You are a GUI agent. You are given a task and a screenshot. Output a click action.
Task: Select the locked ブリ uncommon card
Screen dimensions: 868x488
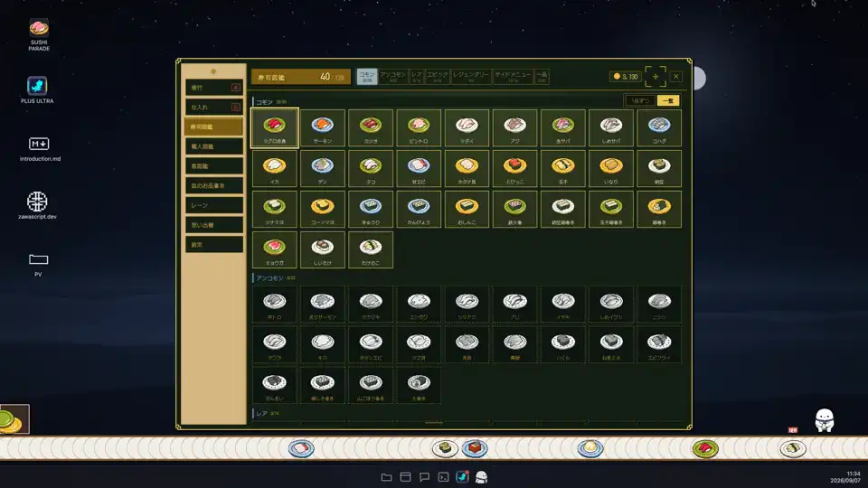click(515, 305)
